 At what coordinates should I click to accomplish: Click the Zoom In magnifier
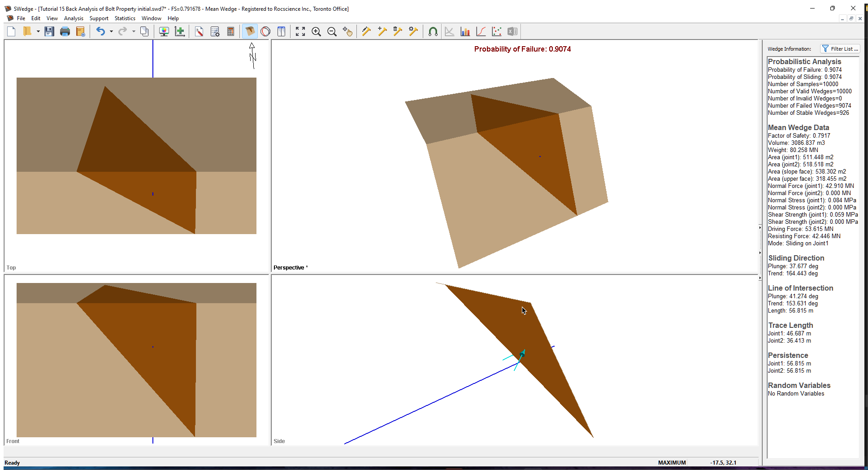[316, 31]
